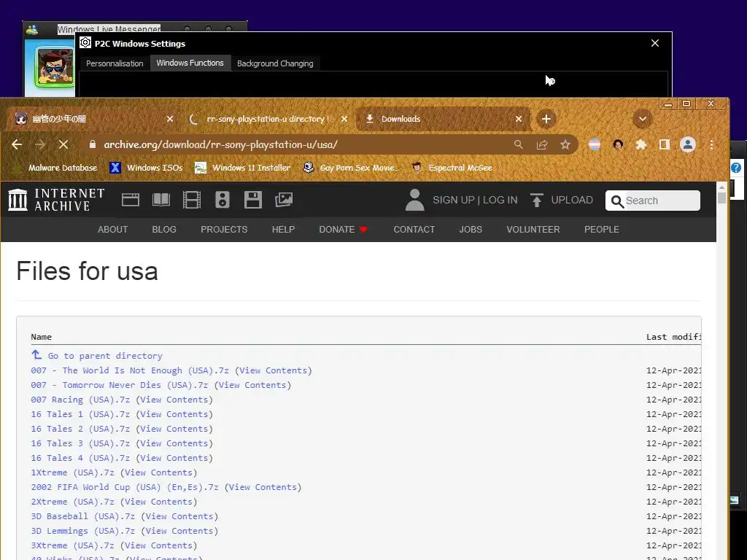Open a new browser tab with plus
The image size is (747, 560).
pyautogui.click(x=546, y=119)
